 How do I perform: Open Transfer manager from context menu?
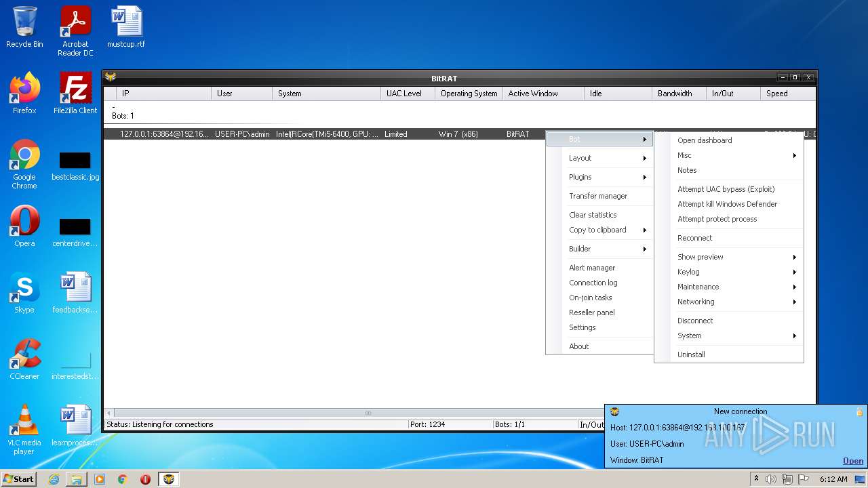(599, 196)
